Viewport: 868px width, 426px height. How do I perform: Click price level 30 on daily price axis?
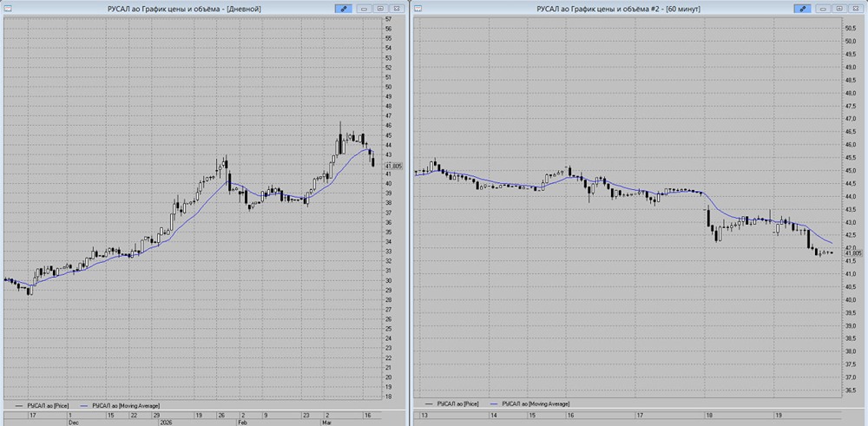click(x=389, y=280)
